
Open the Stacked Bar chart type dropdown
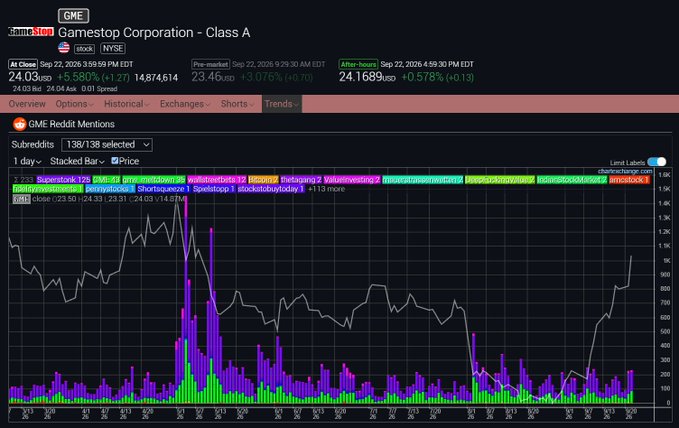pyautogui.click(x=77, y=161)
